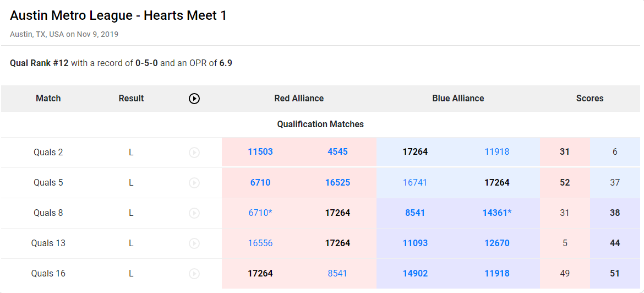Open team 16525 link
The width and height of the screenshot is (644, 293).
(x=337, y=182)
